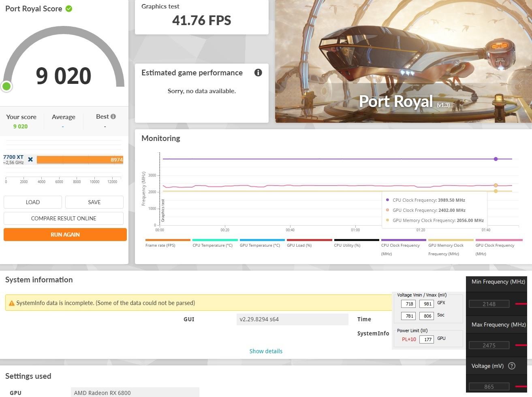Remove the 7700 XT comparison with X
The height and width of the screenshot is (397, 532).
click(x=30, y=160)
